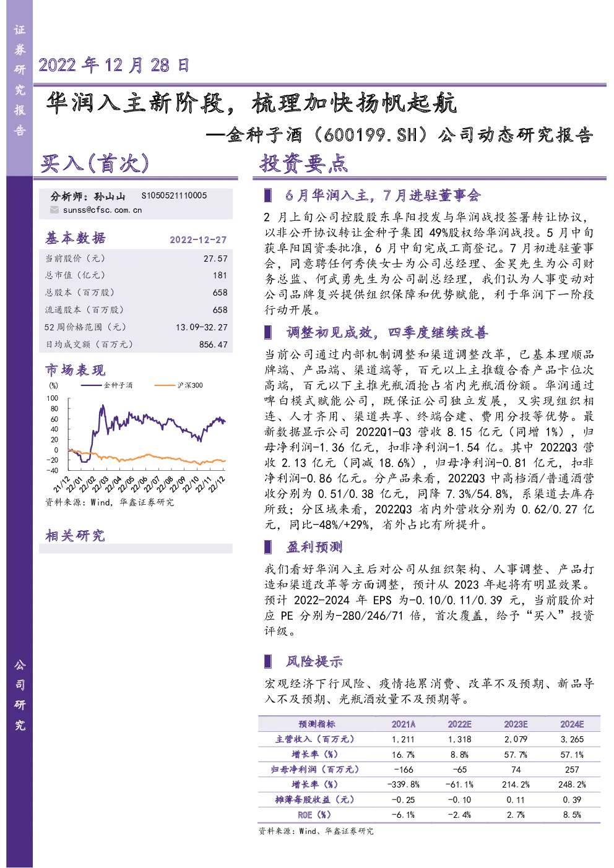
Task: Click the analyst name 孙山山
Action: [x=110, y=196]
